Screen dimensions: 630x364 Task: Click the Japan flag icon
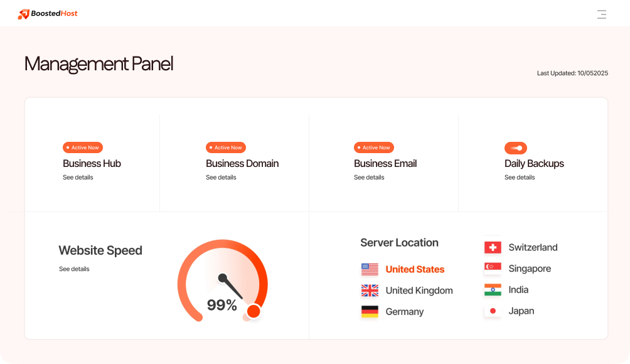tap(493, 311)
